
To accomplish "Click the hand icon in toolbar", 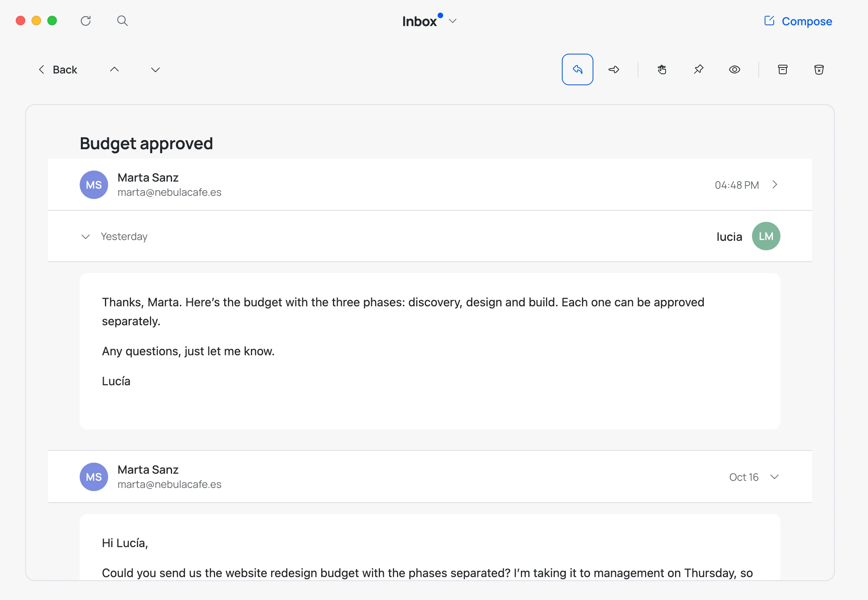I will pos(662,70).
